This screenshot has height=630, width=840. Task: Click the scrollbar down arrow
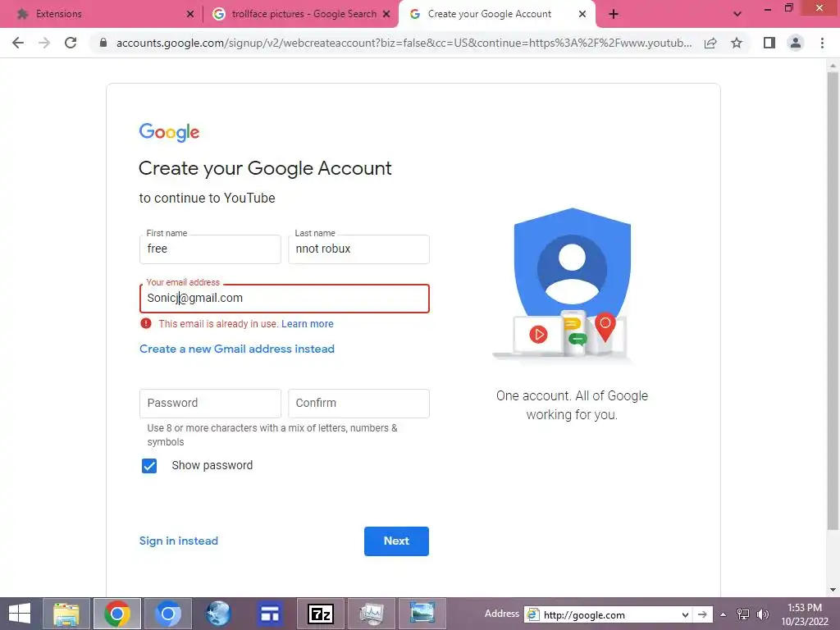point(833,590)
